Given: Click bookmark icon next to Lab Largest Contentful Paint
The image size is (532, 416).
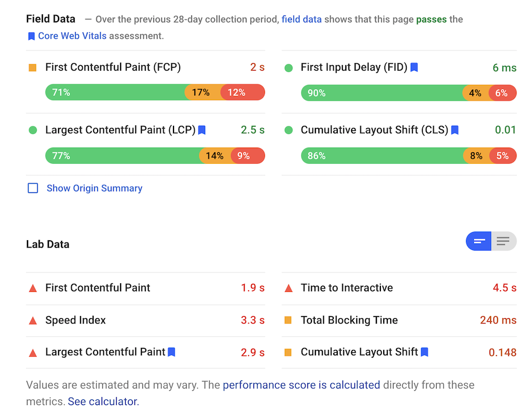Looking at the screenshot, I should tap(171, 352).
